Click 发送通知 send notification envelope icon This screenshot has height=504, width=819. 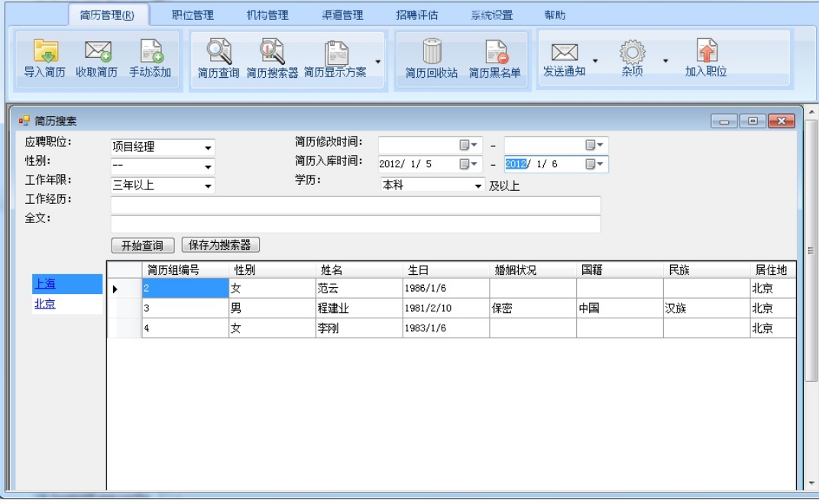(565, 52)
